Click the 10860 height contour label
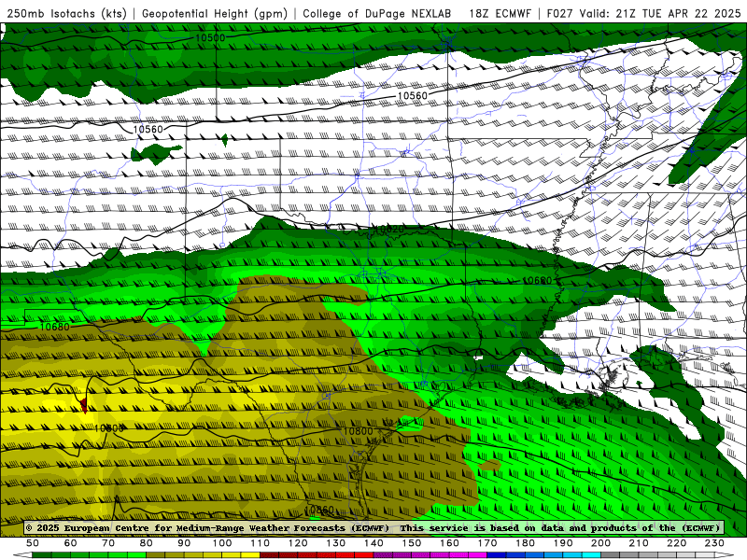 (318, 510)
